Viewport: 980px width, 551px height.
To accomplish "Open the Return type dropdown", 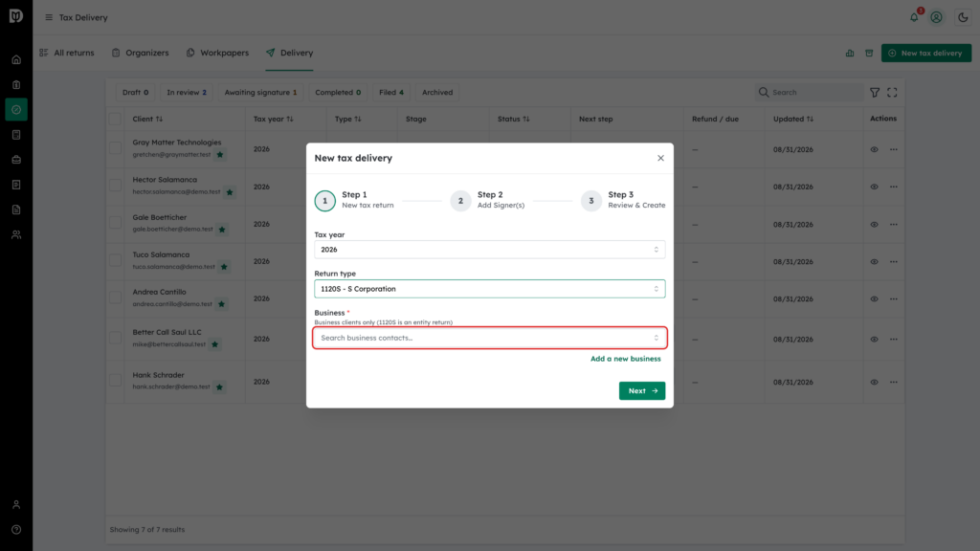I will point(489,289).
